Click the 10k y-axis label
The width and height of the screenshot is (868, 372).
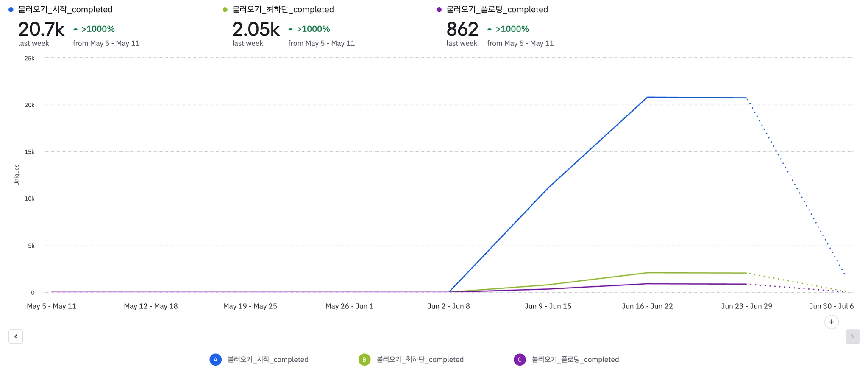point(30,199)
